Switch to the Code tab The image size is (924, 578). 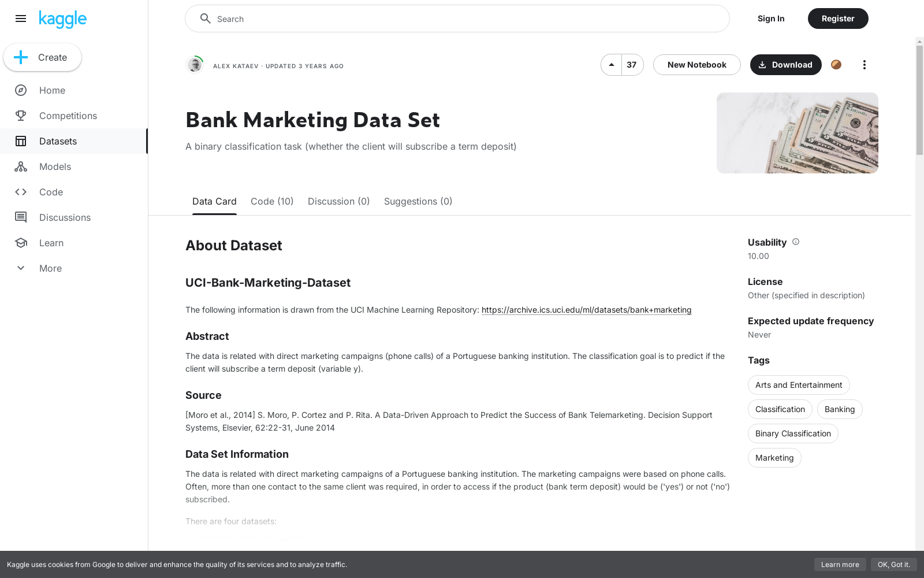[271, 201]
